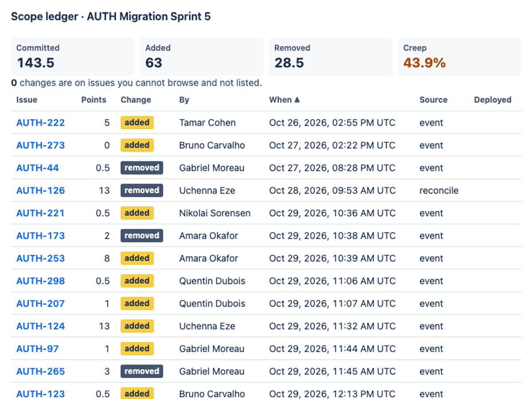Click Amara Okafor on the AUTH-173 row
Image resolution: width=532 pixels, height=399 pixels.
208,236
